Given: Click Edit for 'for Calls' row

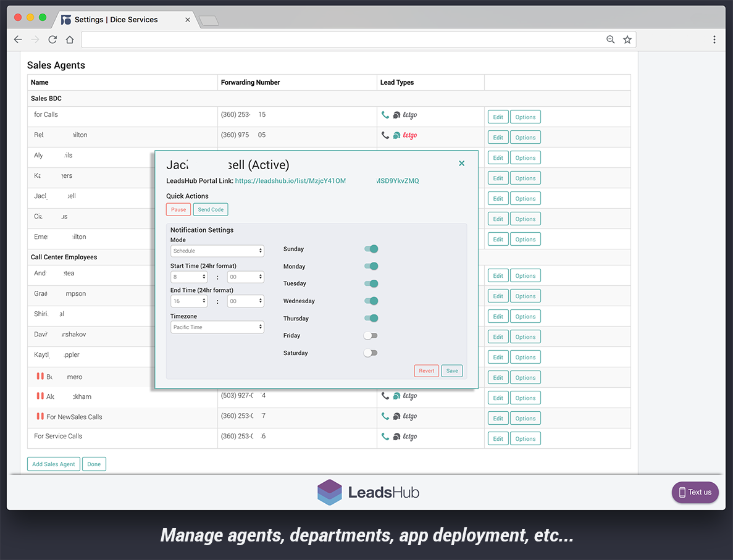Looking at the screenshot, I should (498, 117).
